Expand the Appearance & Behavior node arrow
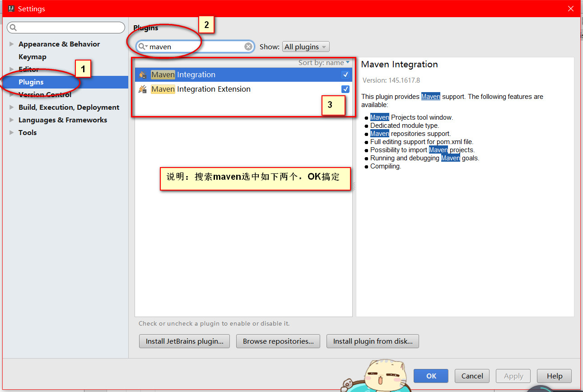The height and width of the screenshot is (392, 583). pos(12,44)
